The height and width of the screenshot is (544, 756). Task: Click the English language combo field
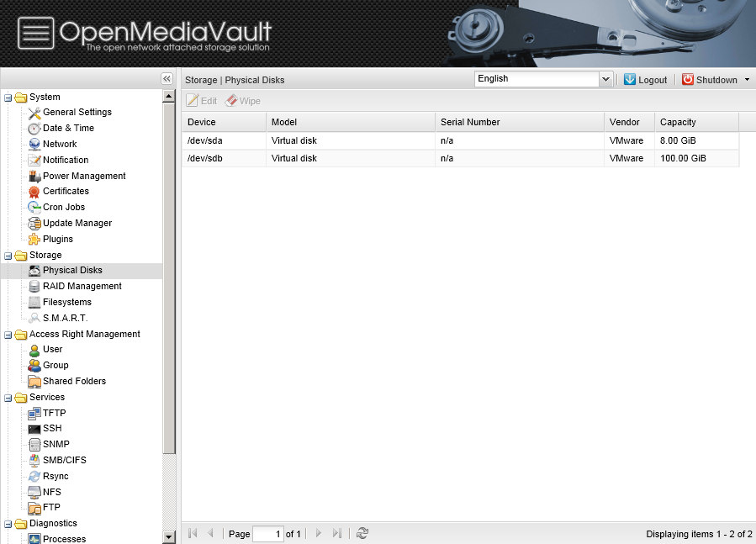point(537,79)
